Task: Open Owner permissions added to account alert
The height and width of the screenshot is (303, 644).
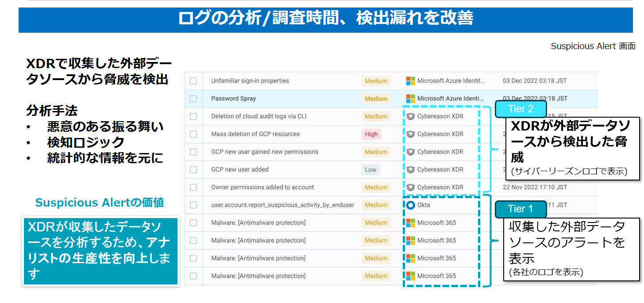Action: [262, 187]
